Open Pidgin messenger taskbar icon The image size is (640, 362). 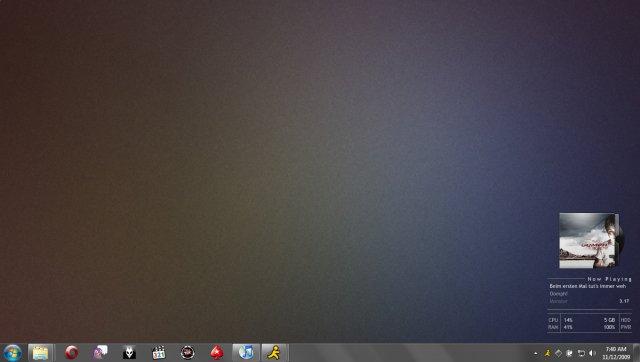[x=100, y=352]
